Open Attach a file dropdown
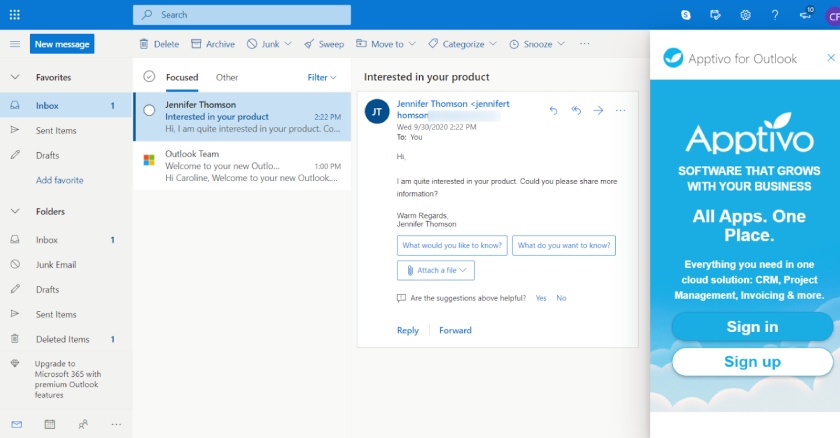This screenshot has width=840, height=438. pos(436,270)
